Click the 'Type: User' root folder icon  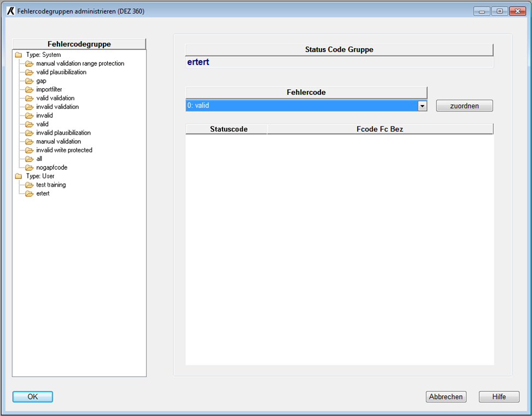[x=19, y=176]
